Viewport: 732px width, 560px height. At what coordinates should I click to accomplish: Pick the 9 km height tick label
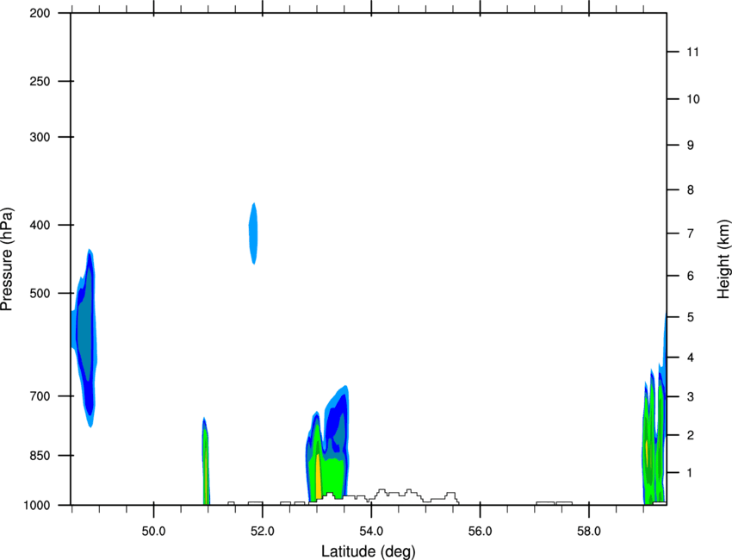(x=691, y=146)
